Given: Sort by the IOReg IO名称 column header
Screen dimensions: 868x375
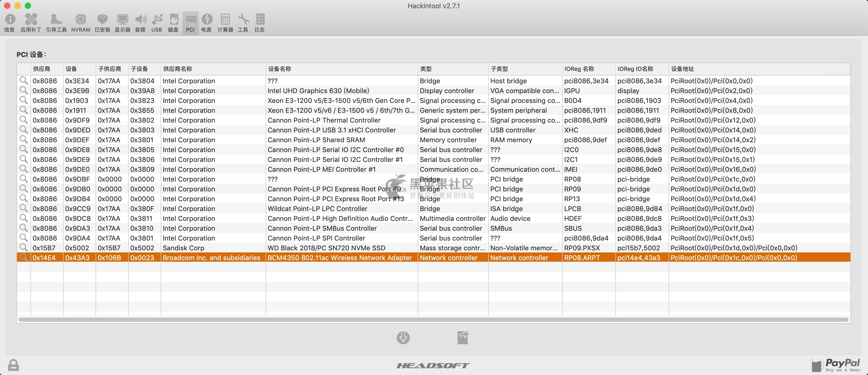Looking at the screenshot, I should 642,69.
